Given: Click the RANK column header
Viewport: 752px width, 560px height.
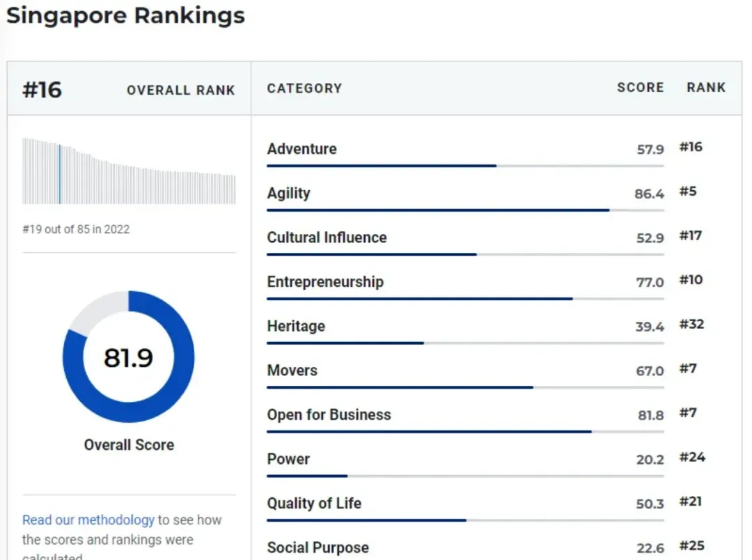Looking at the screenshot, I should [706, 87].
